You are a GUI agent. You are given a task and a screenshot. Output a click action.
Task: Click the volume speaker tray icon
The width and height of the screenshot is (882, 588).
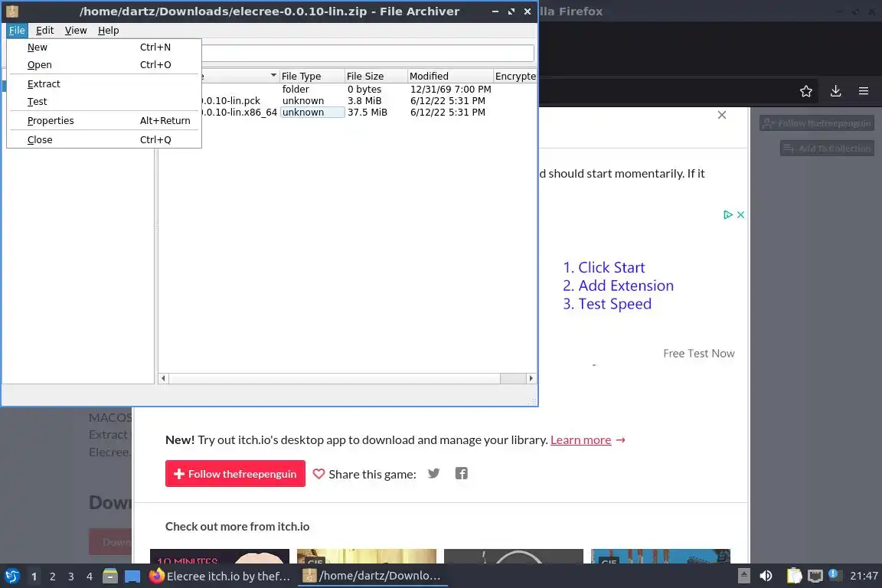click(x=766, y=576)
